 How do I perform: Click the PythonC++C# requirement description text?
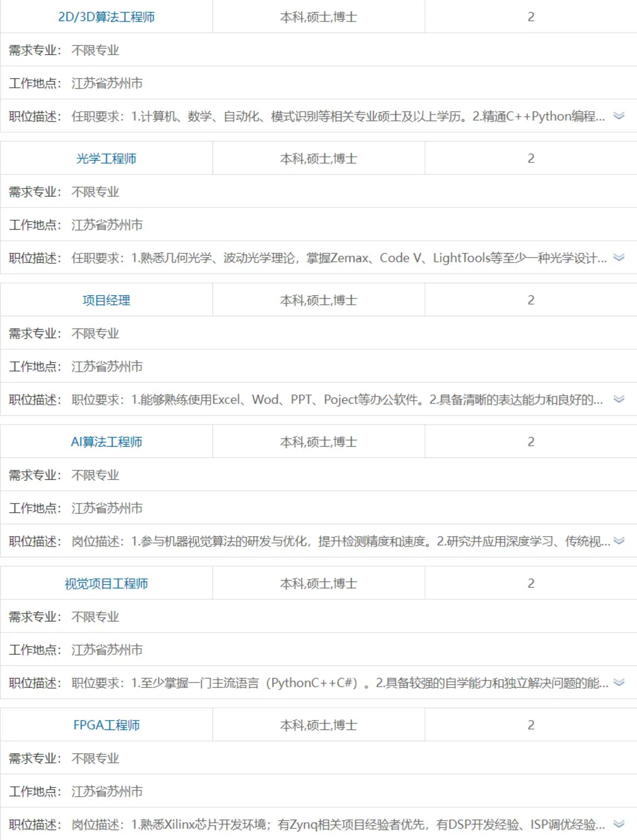pyautogui.click(x=339, y=683)
